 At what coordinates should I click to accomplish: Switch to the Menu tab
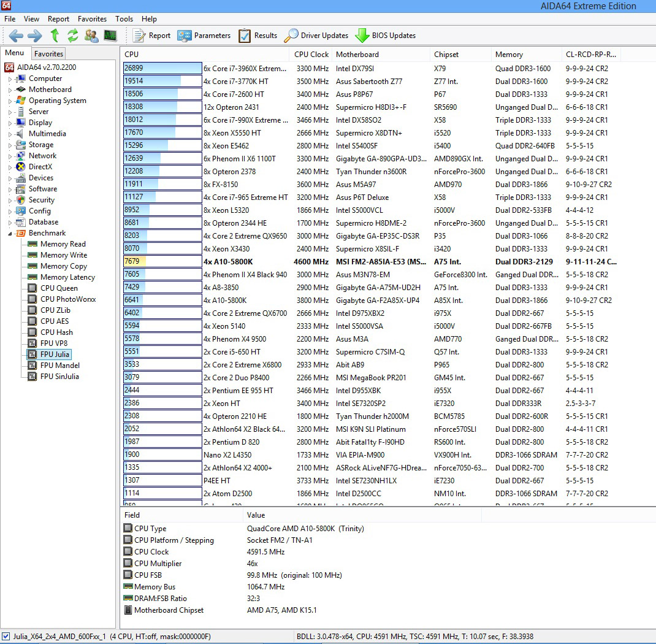(x=15, y=53)
